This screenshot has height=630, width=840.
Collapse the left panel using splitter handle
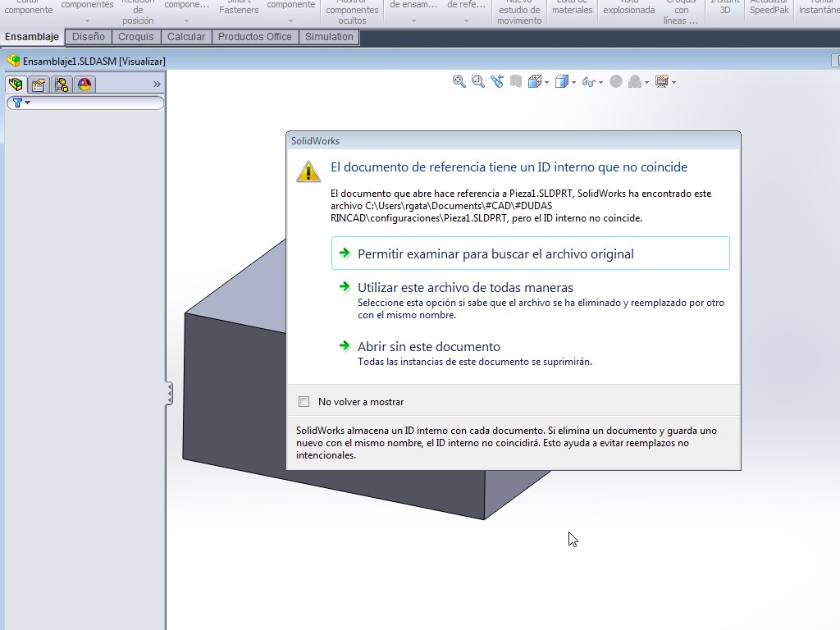(x=169, y=394)
